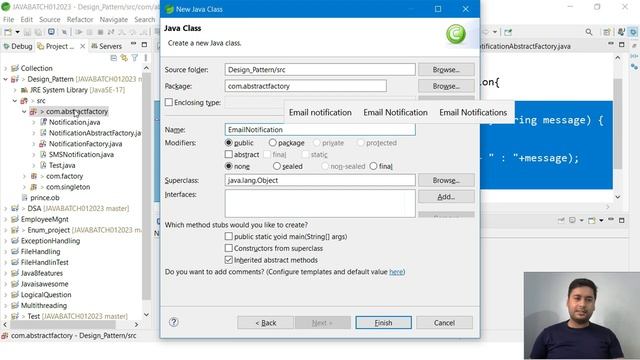Click the New toolbar icon in Eclipse window
The image size is (640, 360).
[8, 32]
